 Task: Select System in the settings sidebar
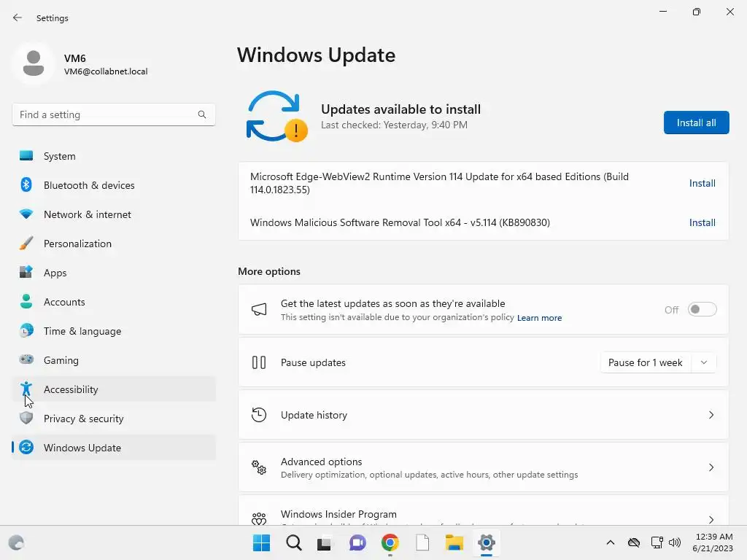114,156
